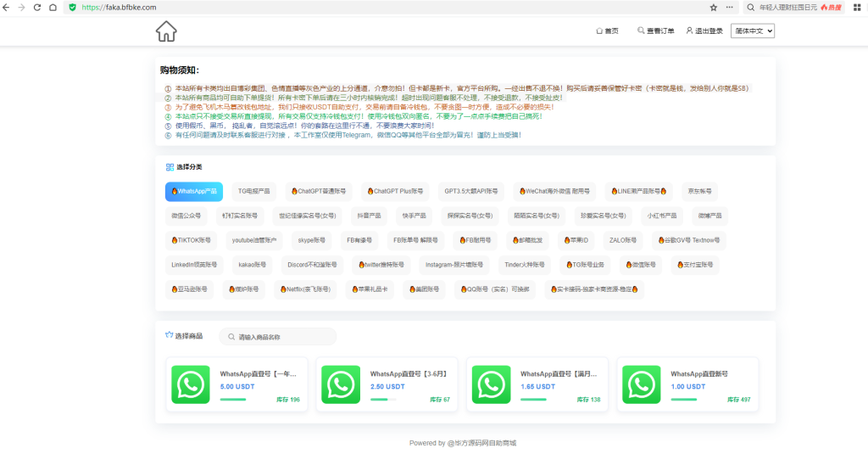The width and height of the screenshot is (868, 465).
Task: Choose the Instagram-照片墙账号 category
Action: click(454, 265)
